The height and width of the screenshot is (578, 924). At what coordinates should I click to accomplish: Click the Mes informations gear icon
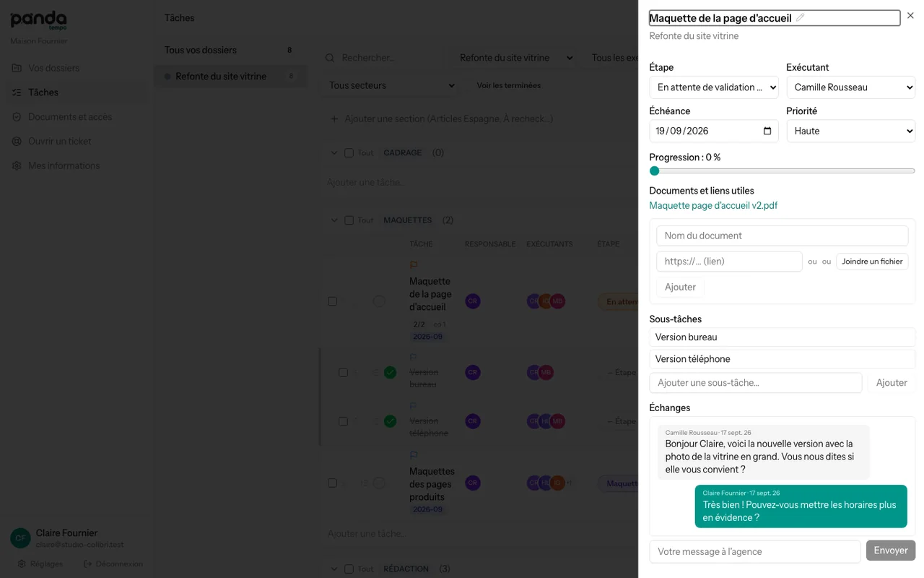17,165
